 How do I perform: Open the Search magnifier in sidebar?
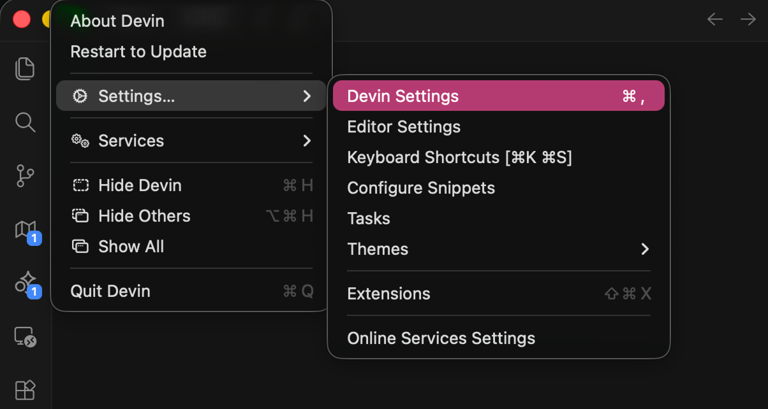25,122
